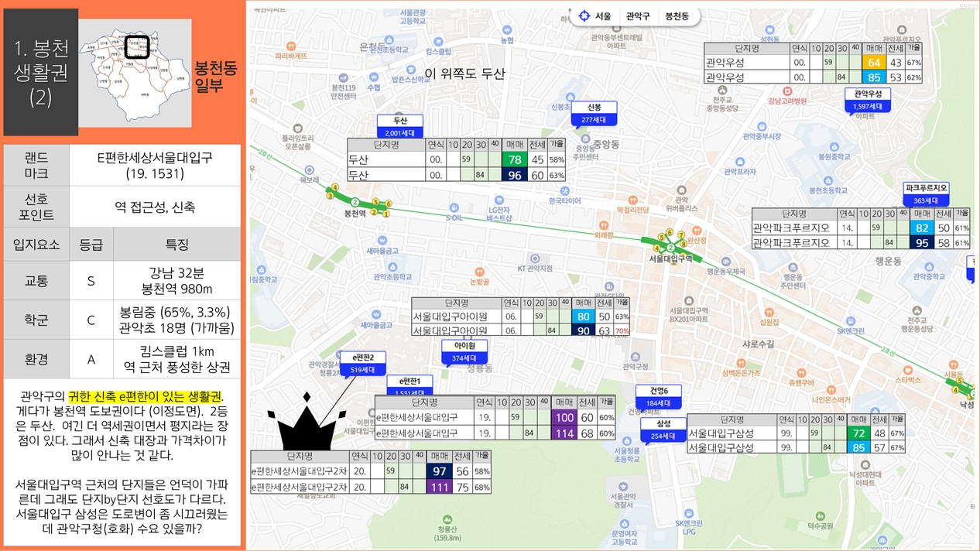980x551 pixels.
Task: Click the 봉천역 line 2 station icon
Action: (355, 202)
